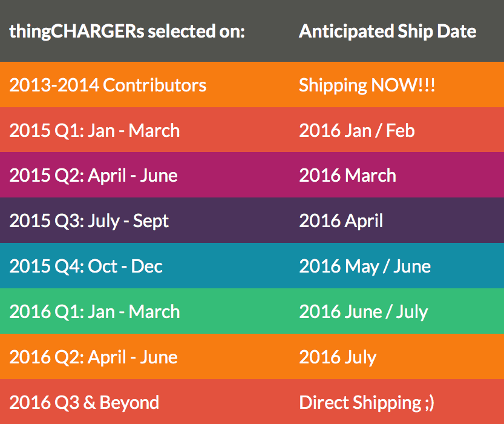Select '2016 Q2: April - June' cell

coord(93,357)
